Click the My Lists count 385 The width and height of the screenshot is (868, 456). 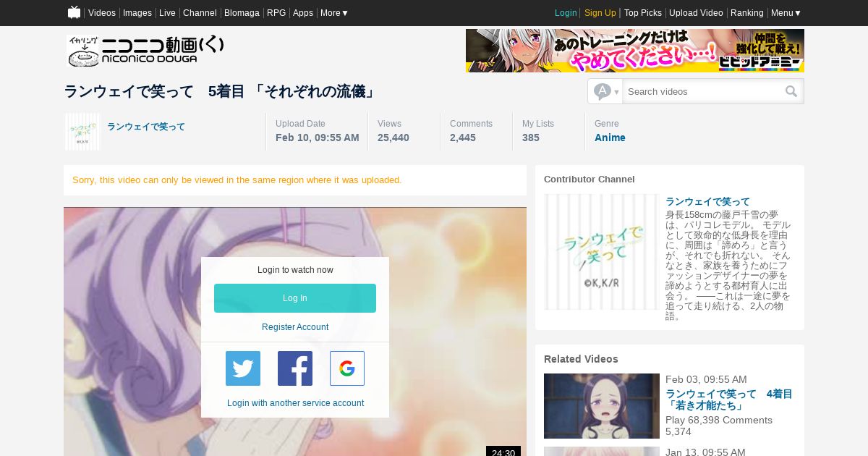531,138
